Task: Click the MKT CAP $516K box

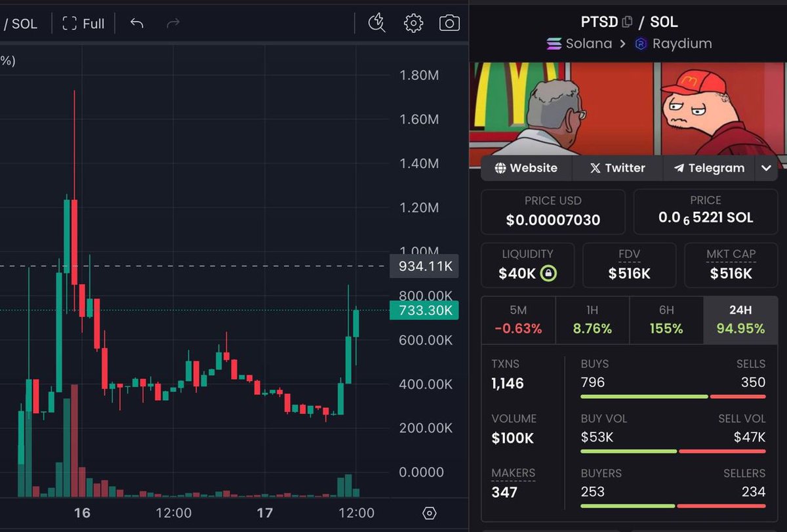Action: 731,265
